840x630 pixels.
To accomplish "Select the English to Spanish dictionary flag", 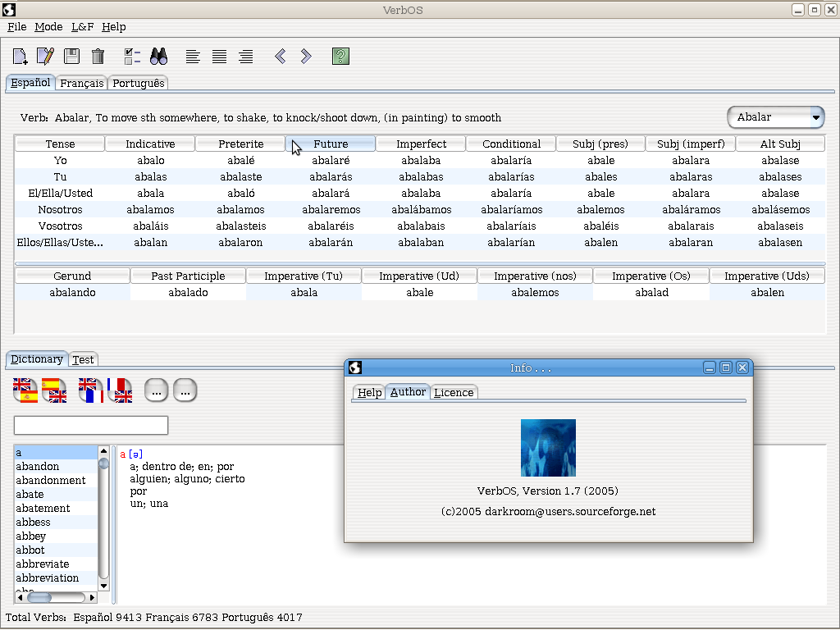I will (25, 390).
